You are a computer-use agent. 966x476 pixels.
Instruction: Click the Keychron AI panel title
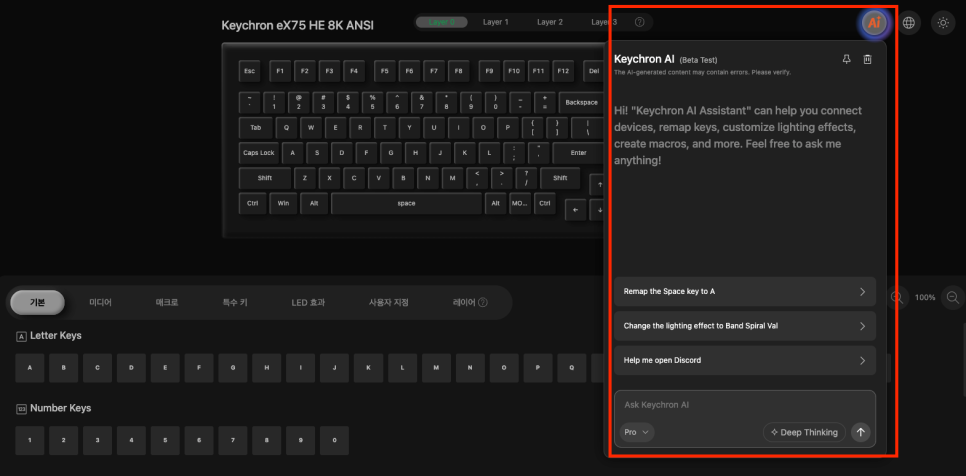click(644, 59)
